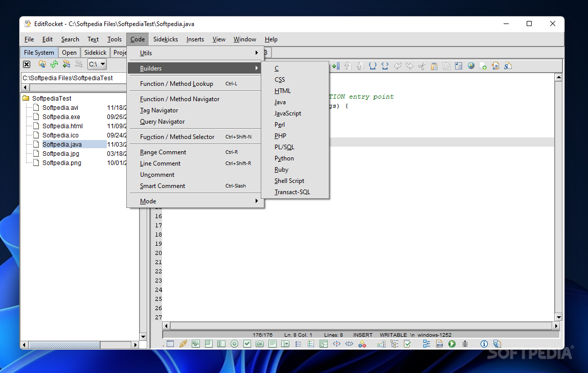Open the C:\ drive dropdown
Image resolution: width=588 pixels, height=373 pixels.
coord(97,64)
